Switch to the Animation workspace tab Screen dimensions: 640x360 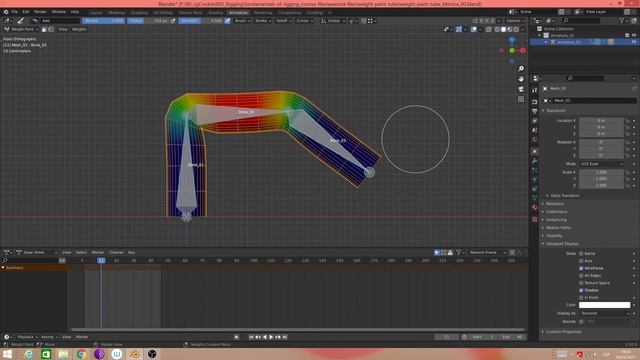click(238, 13)
